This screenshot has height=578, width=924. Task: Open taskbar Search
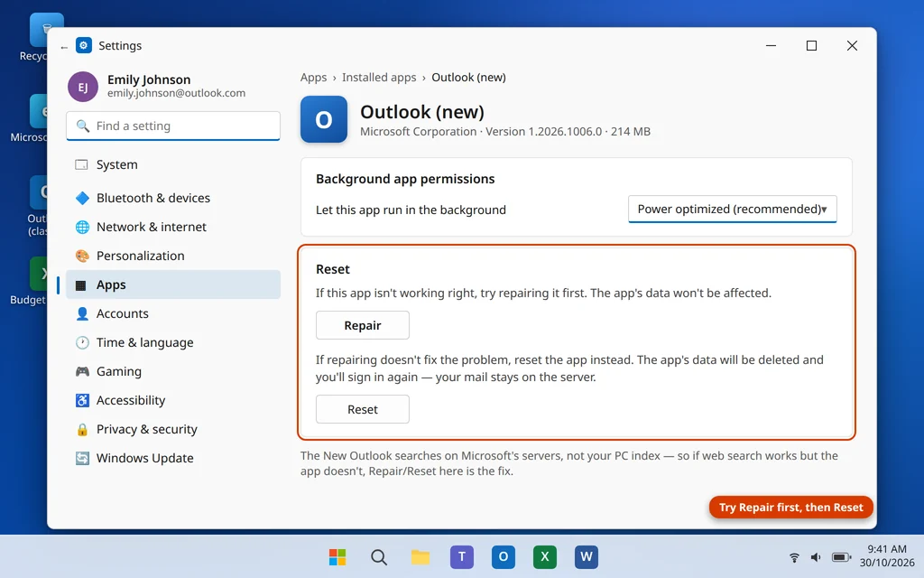379,556
